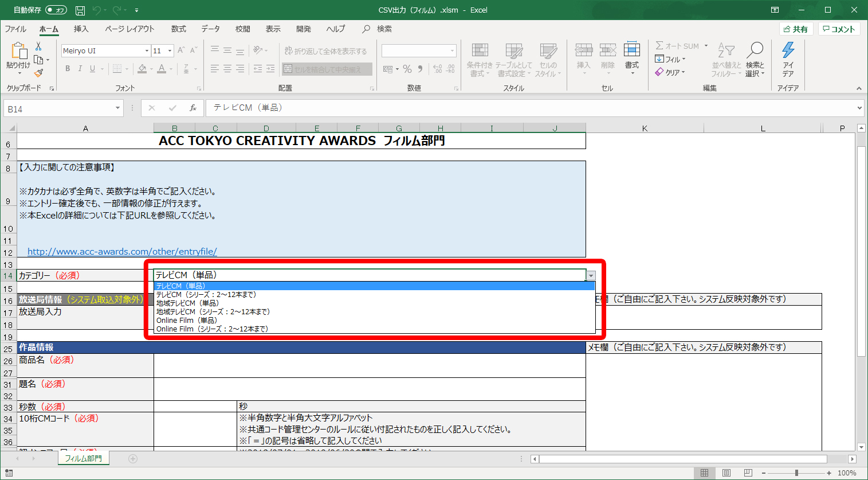Open Quick Access Toolbar customize arrow
The image size is (868, 480).
point(136,10)
